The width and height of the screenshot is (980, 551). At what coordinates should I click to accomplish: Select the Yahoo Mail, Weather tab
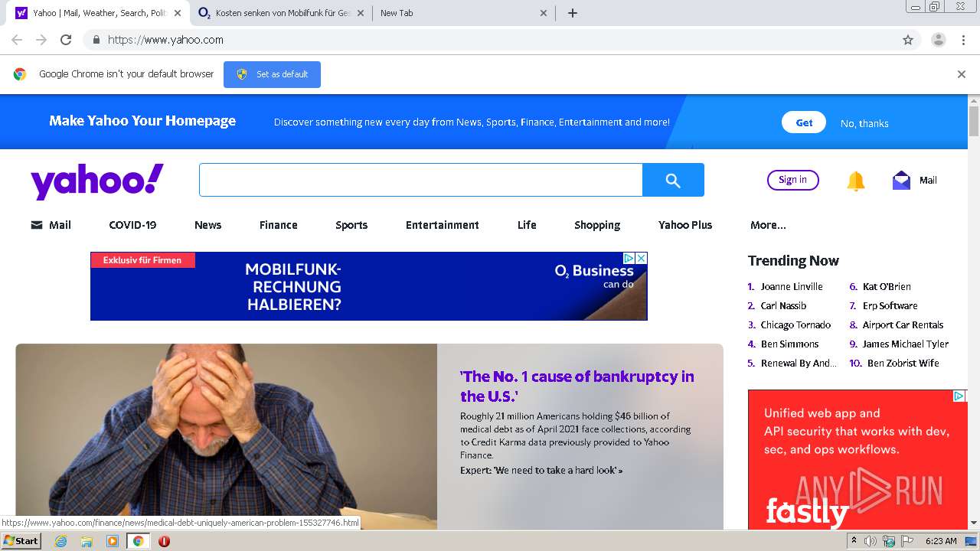100,13
